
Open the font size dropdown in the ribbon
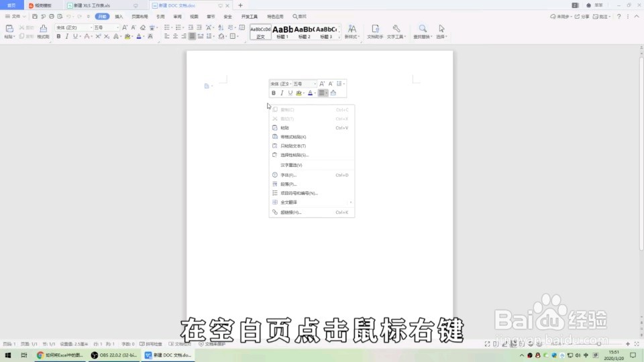click(x=117, y=27)
